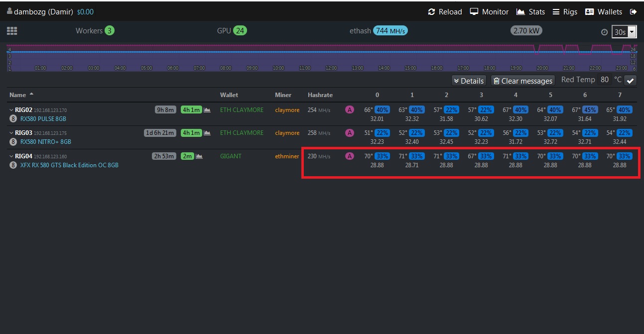Open ETH CLAYMORE wallet link for RIG03

(x=242, y=133)
